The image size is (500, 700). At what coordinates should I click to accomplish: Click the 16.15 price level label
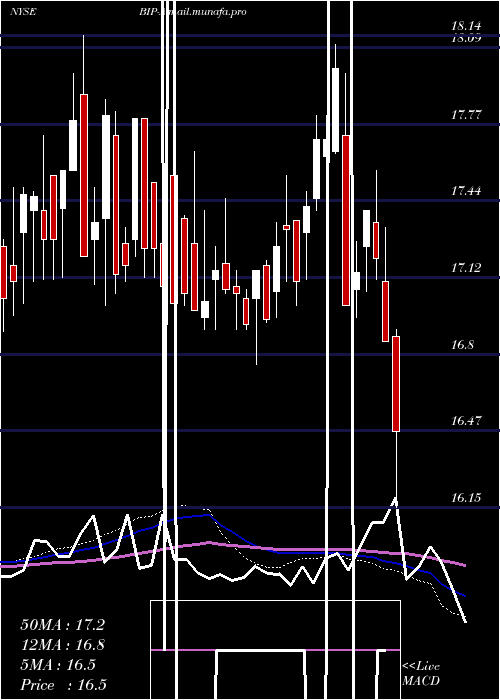(466, 497)
